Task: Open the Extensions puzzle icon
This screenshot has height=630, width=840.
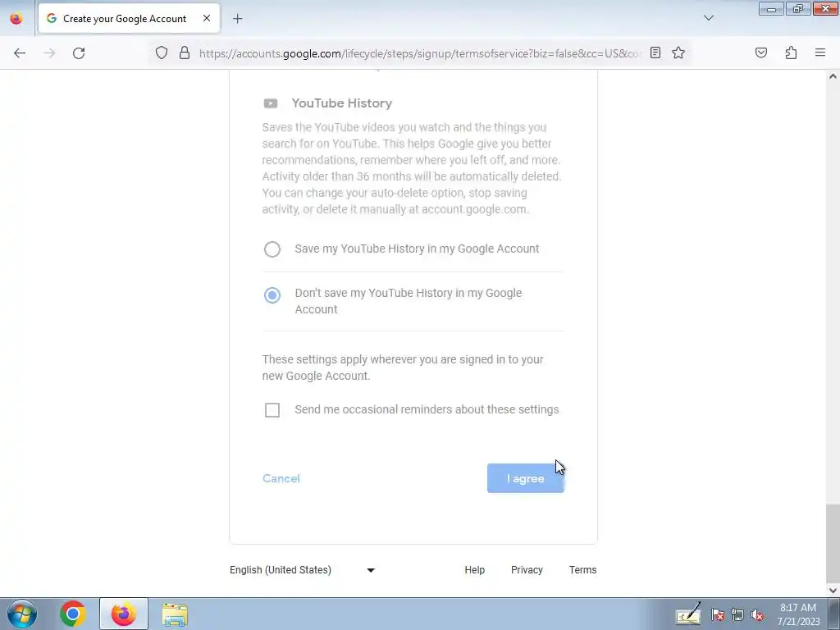Action: (x=791, y=52)
